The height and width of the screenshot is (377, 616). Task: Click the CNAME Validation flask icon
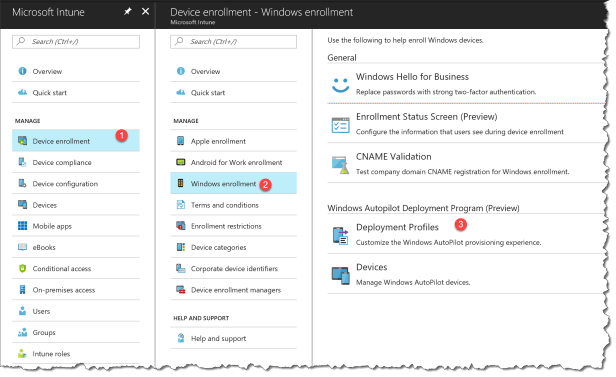click(340, 165)
